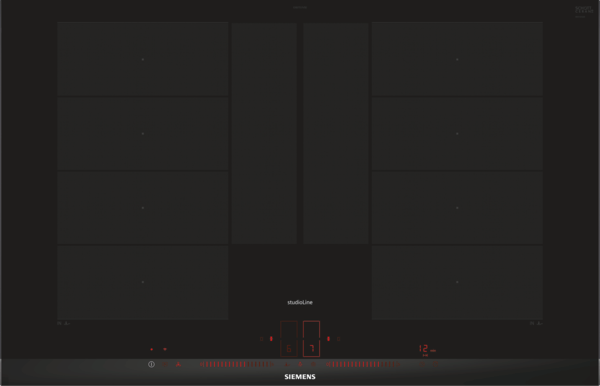Click the SIEMENS logo
Image resolution: width=600 pixels, height=386 pixels.
[300, 377]
